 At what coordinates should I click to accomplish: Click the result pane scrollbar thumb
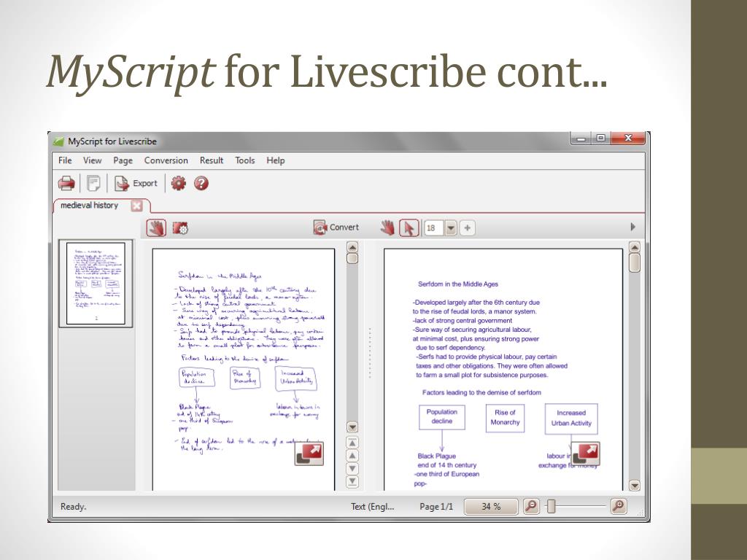[634, 262]
